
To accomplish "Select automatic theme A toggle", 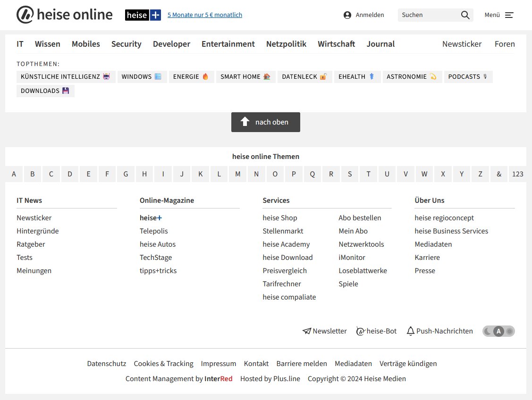I will 498,331.
